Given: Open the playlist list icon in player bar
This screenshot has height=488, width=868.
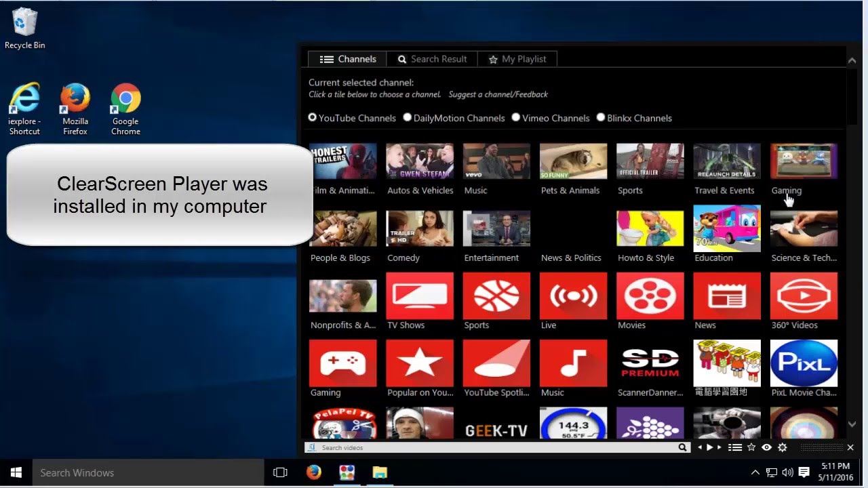Looking at the screenshot, I should tap(735, 447).
